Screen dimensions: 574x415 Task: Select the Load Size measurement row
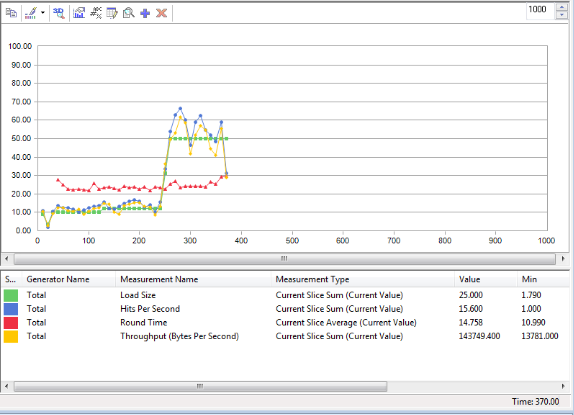pos(286,295)
